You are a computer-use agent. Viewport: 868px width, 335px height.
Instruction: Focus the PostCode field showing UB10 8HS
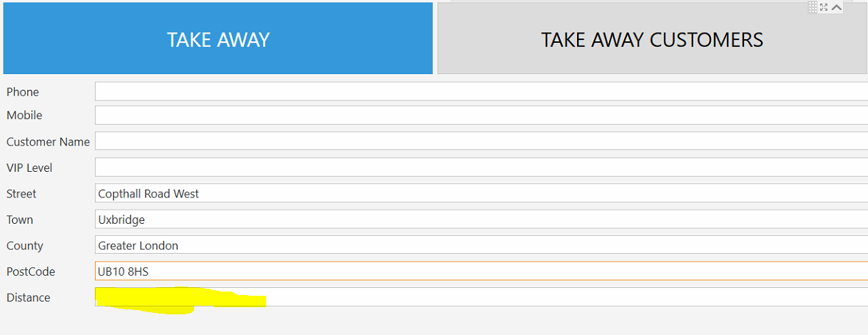click(481, 271)
